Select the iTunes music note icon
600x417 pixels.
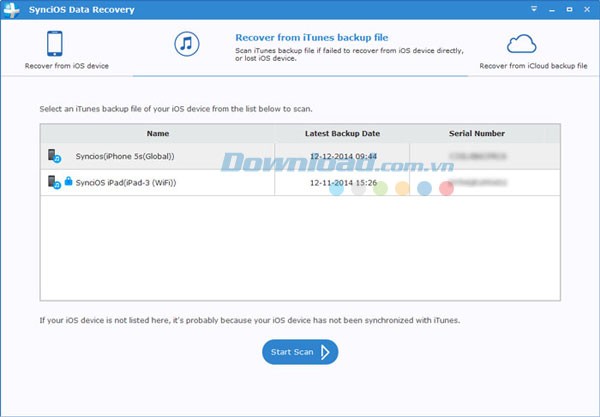click(187, 44)
